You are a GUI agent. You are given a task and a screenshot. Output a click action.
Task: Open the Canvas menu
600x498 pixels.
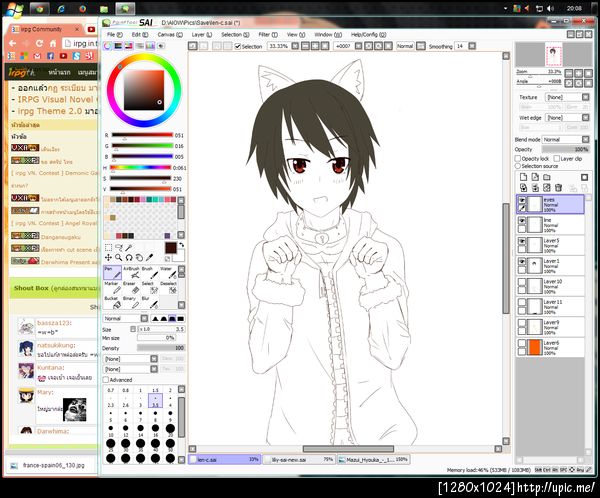(170, 34)
